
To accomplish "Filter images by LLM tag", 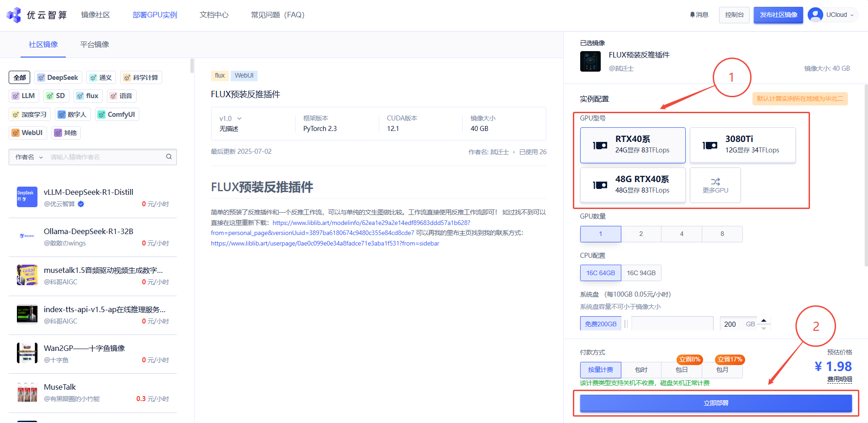I will pos(24,96).
